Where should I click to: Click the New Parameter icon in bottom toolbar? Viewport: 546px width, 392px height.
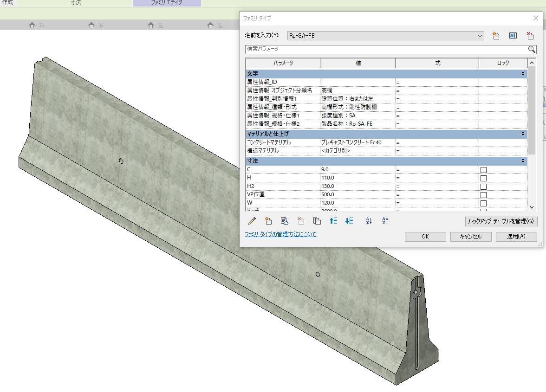tap(268, 221)
